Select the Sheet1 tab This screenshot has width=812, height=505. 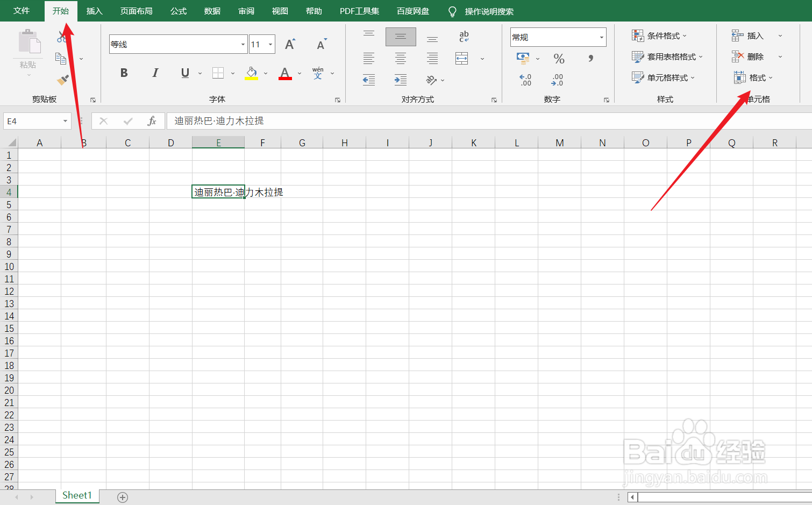77,495
